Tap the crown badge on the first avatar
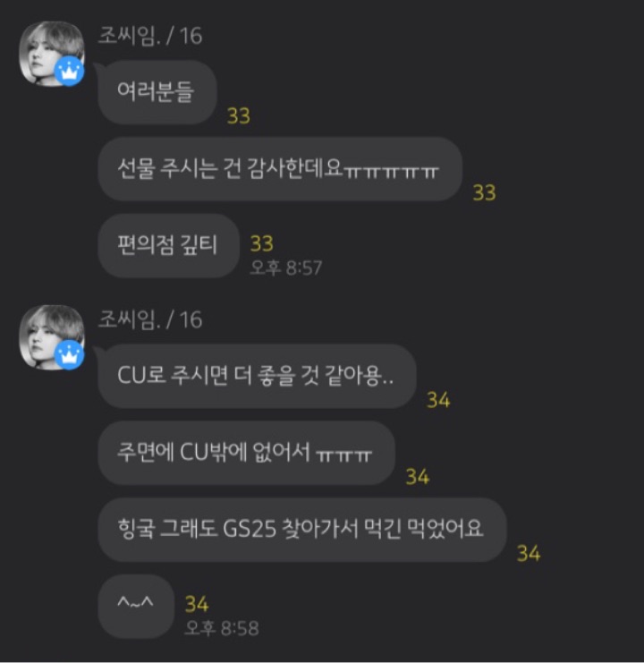Viewport: 644px width, 663px height. [x=69, y=71]
